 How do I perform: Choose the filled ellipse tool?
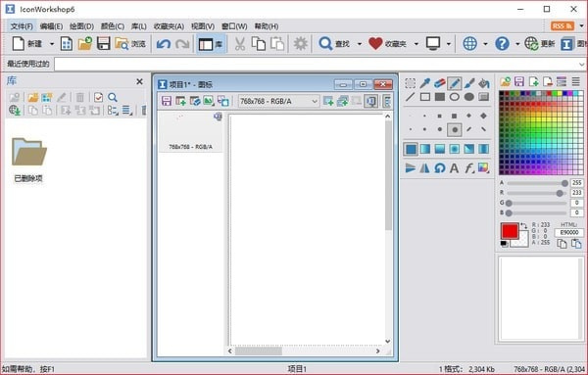pyautogui.click(x=469, y=97)
